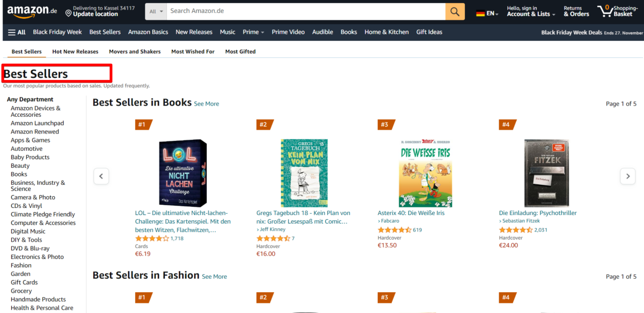The width and height of the screenshot is (644, 313).
Task: Click the left carousel arrow in Books
Action: tap(101, 176)
